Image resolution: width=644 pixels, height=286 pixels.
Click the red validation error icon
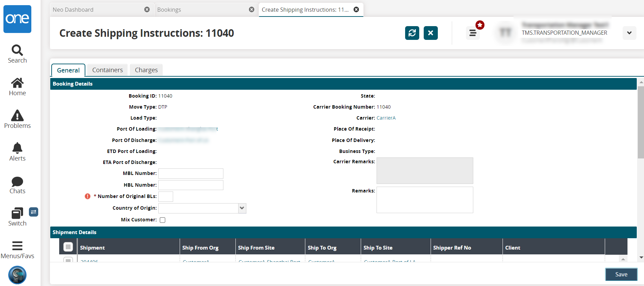coord(87,196)
